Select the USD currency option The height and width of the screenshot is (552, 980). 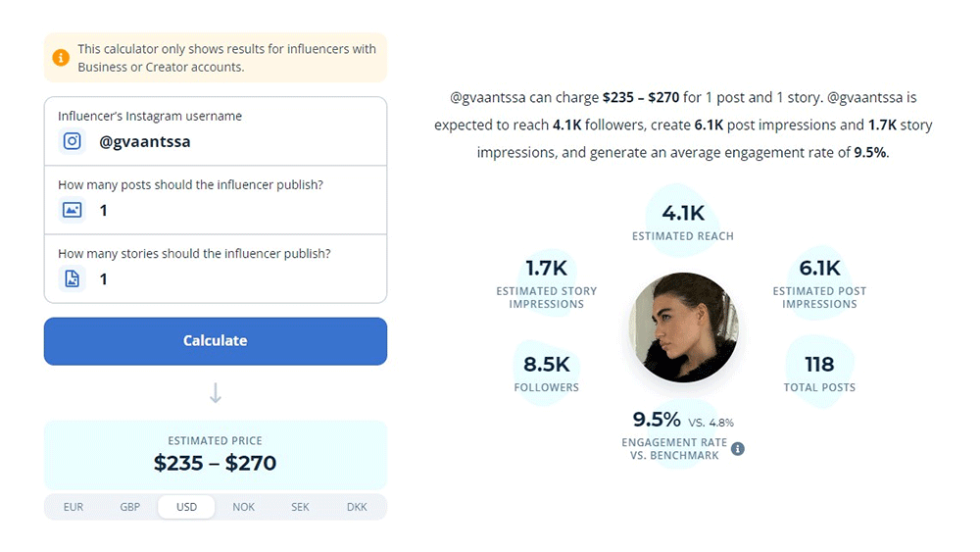pos(186,507)
